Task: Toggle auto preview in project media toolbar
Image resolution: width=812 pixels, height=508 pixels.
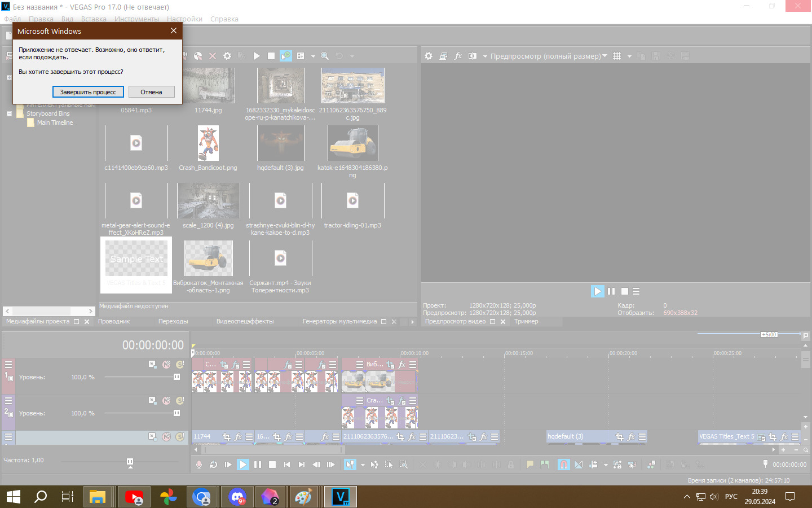Action: pos(286,56)
